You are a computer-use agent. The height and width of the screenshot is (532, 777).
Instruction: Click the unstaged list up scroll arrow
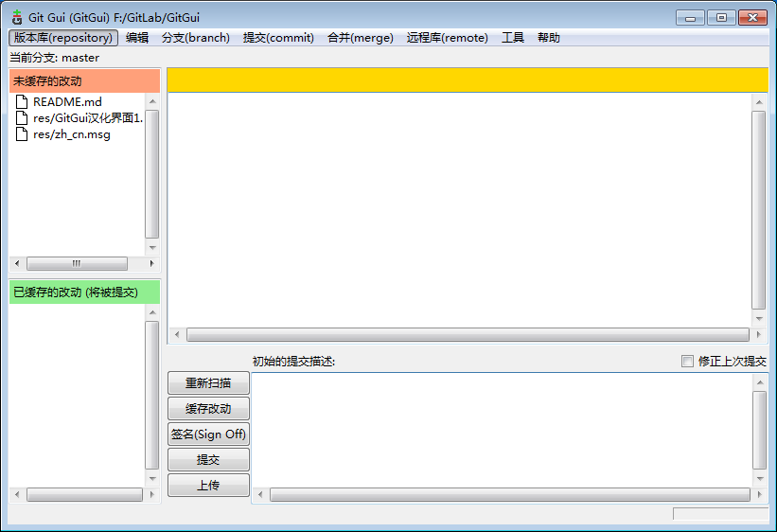(x=152, y=101)
